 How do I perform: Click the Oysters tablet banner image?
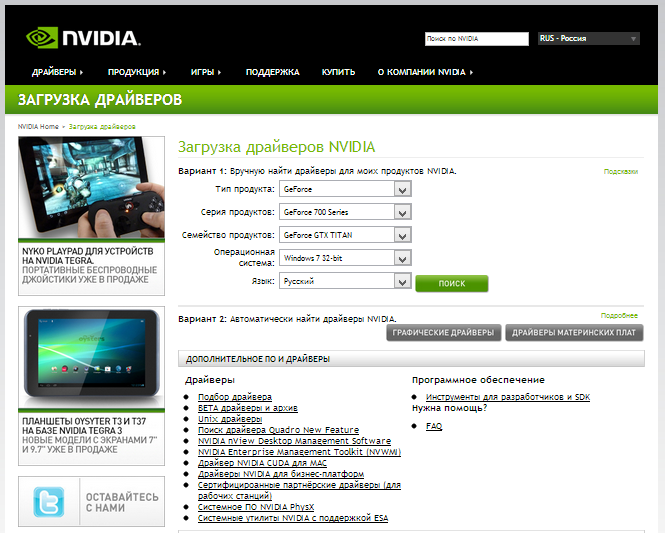point(92,358)
